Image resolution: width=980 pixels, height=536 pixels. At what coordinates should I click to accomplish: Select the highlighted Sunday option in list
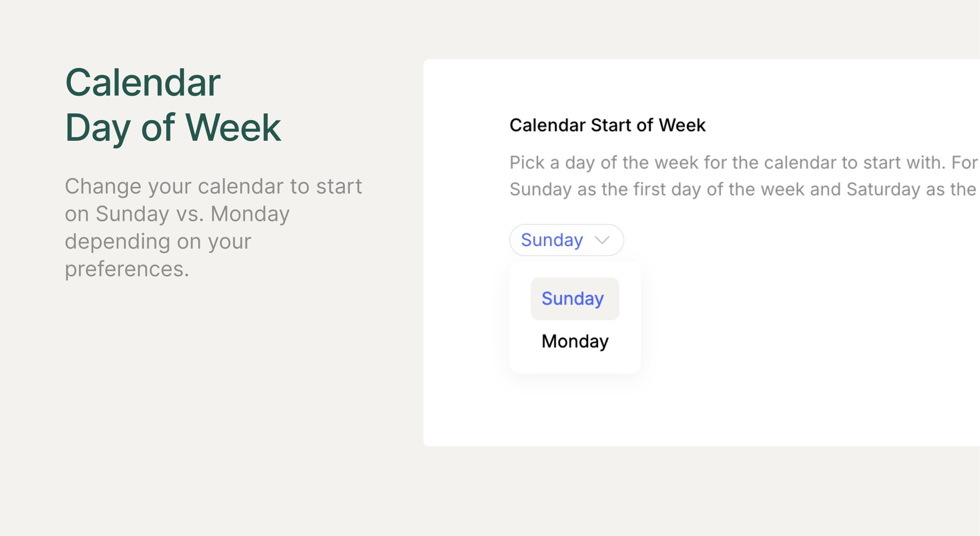pyautogui.click(x=575, y=299)
